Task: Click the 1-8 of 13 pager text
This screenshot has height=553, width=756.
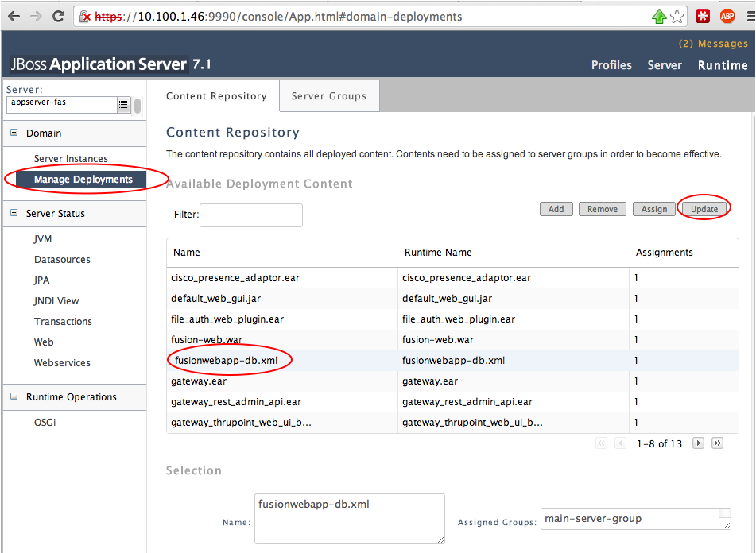Action: pos(660,443)
